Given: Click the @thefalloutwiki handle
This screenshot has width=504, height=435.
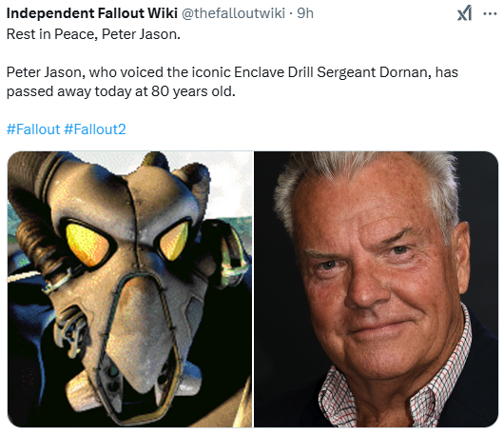Looking at the screenshot, I should [x=233, y=13].
